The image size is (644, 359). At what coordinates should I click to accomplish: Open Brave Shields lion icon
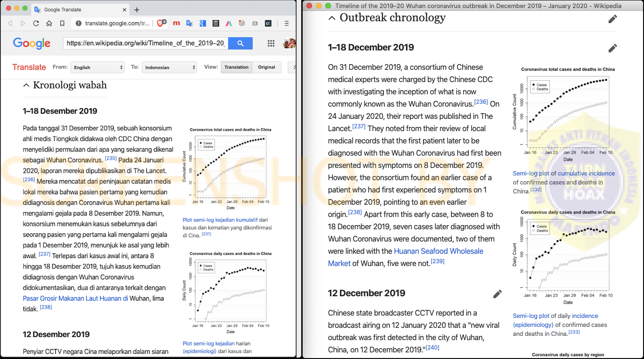click(161, 23)
